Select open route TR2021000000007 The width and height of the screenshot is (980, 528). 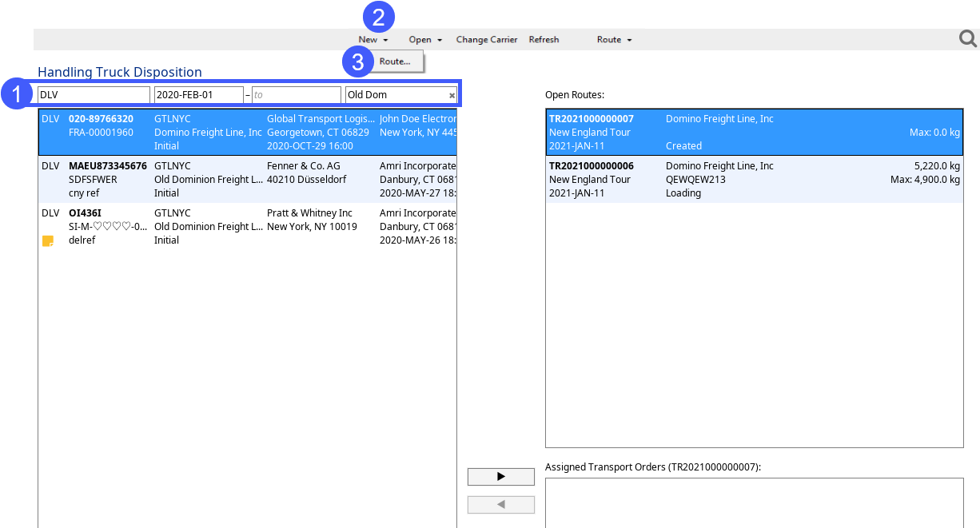pos(754,132)
